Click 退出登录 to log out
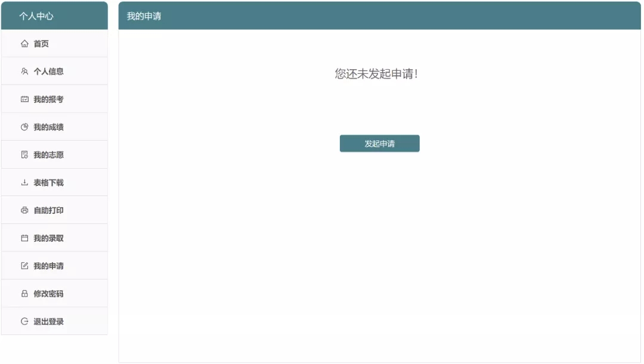 click(x=48, y=321)
